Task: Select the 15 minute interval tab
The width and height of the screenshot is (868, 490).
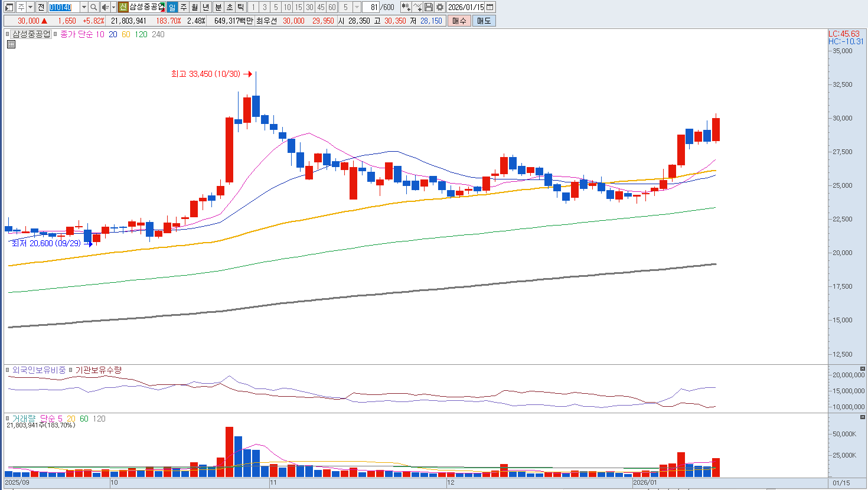Action: pos(298,7)
